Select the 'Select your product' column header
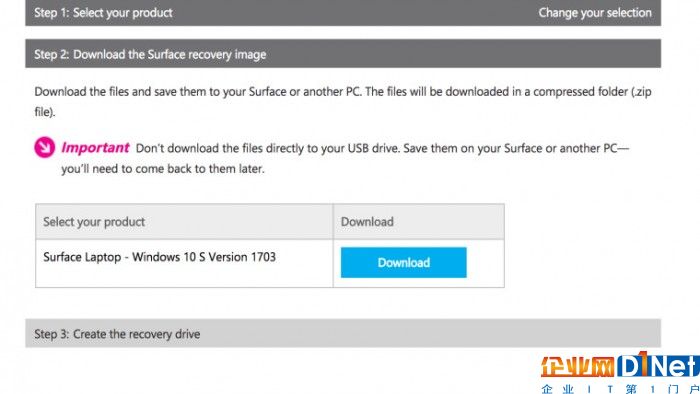700x394 pixels. [x=184, y=222]
